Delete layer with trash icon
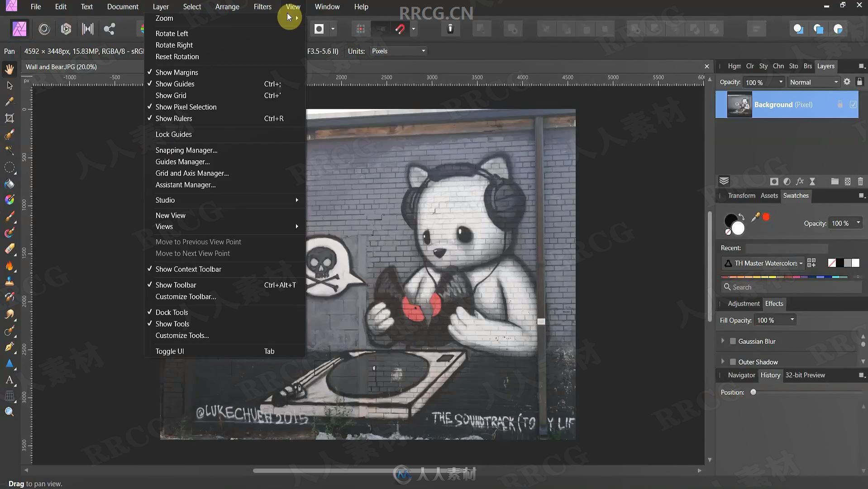Viewport: 868px width, 489px height. tap(860, 182)
